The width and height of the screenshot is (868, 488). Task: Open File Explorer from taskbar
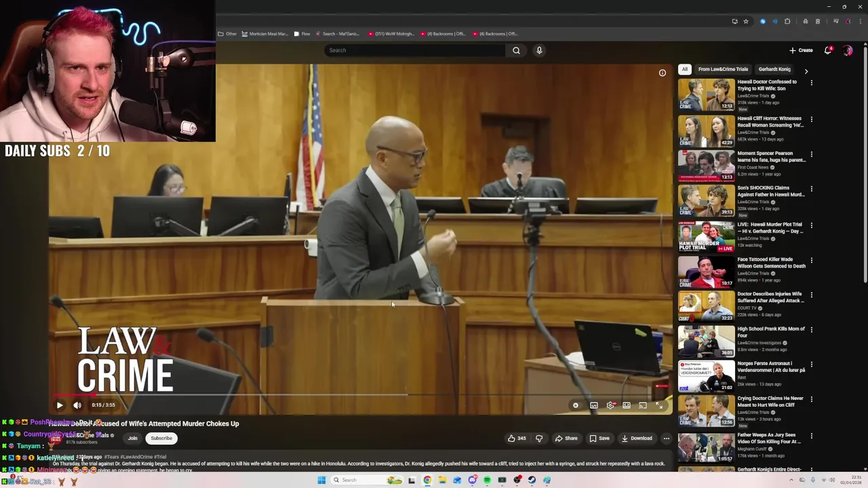(x=442, y=480)
